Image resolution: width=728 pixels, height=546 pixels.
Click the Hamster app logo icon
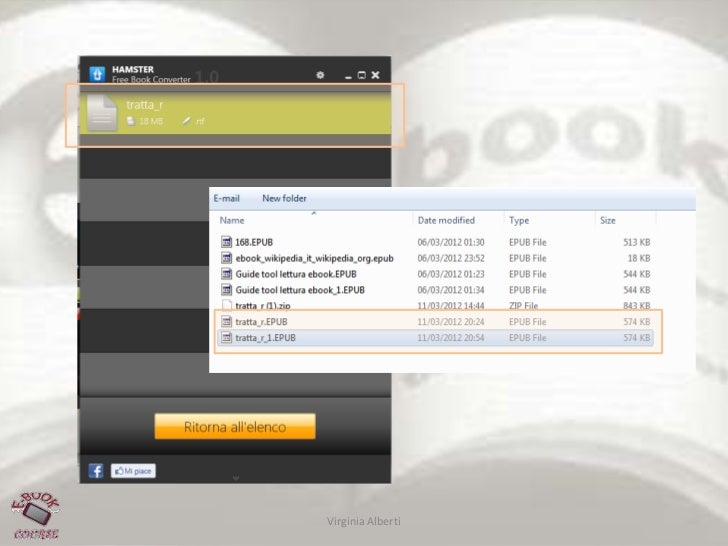(x=97, y=73)
